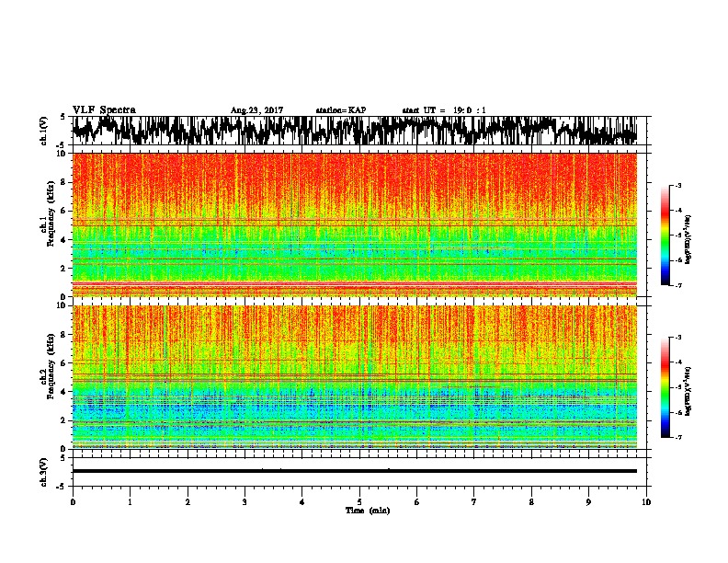Viewport: 728px width, 563px height.
Task: Click time axis tick label '4'
Action: coord(302,502)
